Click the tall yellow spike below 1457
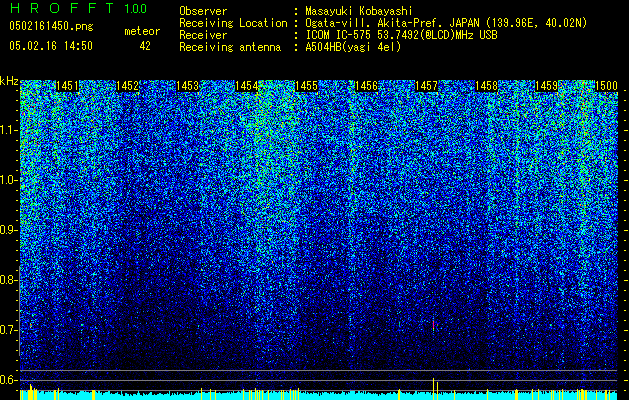 pos(433,388)
